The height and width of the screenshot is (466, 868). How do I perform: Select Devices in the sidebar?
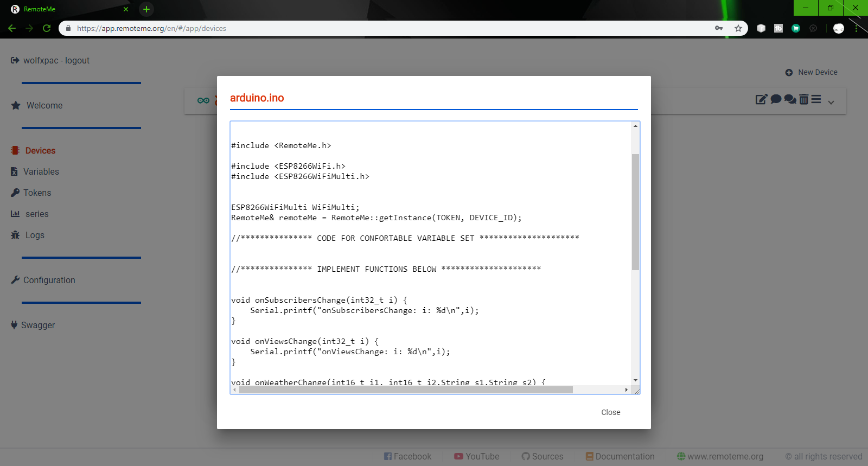pyautogui.click(x=40, y=150)
